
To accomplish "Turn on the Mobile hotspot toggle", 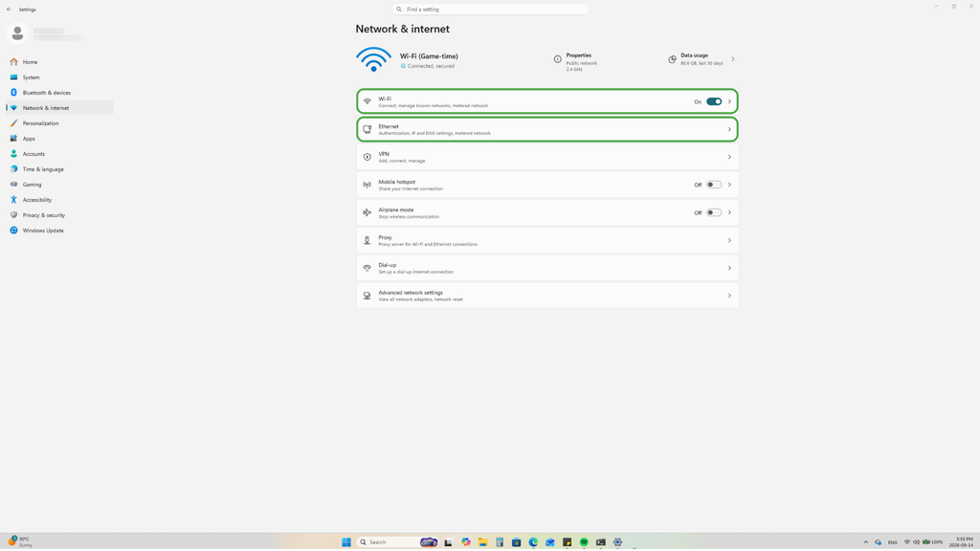I will [x=714, y=185].
